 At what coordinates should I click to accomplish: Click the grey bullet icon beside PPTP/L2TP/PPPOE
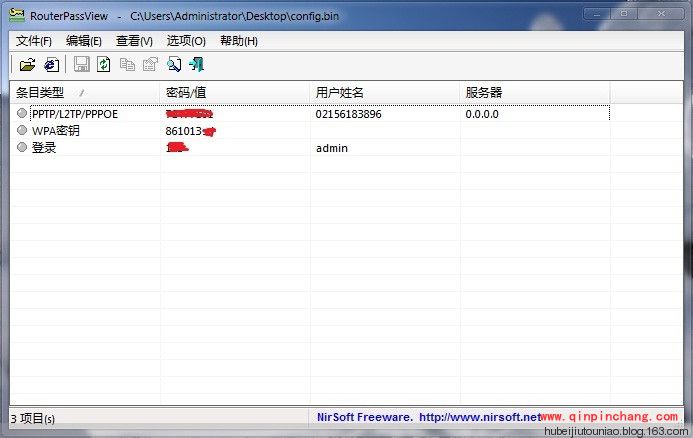click(x=22, y=113)
